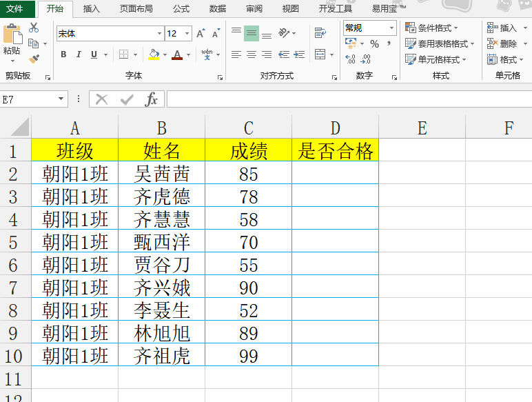Switch to the 数据 tab
The width and height of the screenshot is (532, 402).
click(218, 9)
